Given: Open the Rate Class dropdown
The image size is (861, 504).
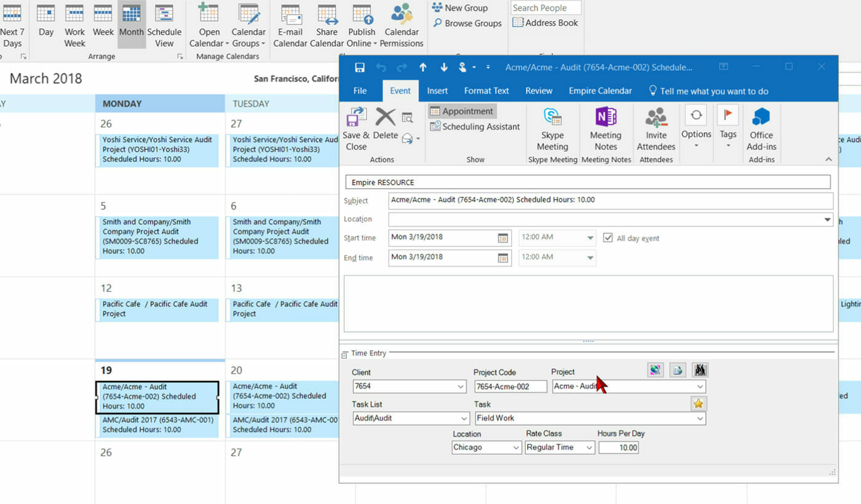Looking at the screenshot, I should [x=589, y=447].
